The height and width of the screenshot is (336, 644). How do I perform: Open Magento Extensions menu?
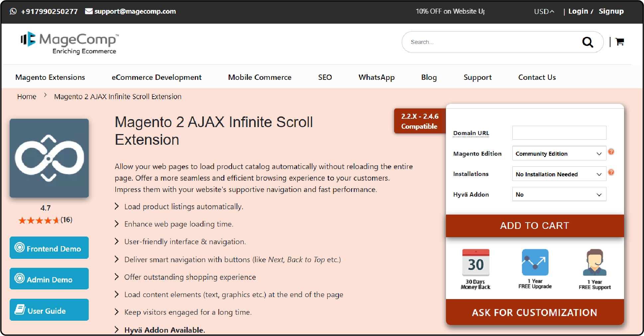[x=50, y=77]
